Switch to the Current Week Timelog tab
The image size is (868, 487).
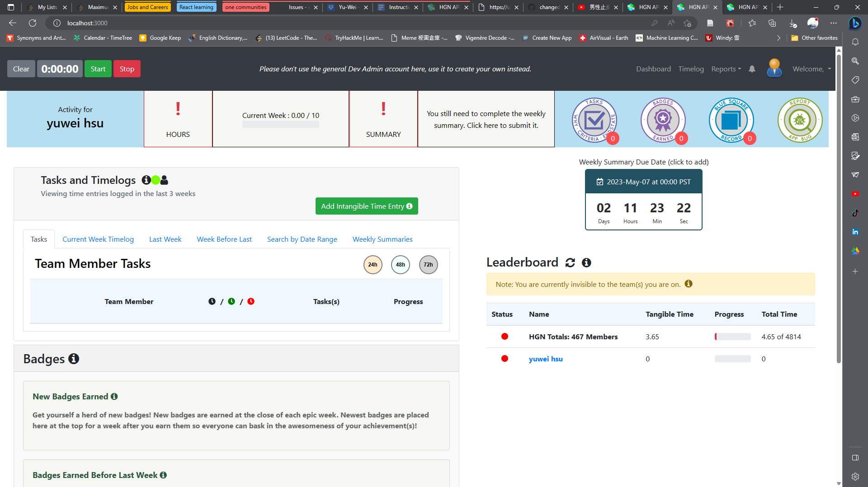pos(98,239)
